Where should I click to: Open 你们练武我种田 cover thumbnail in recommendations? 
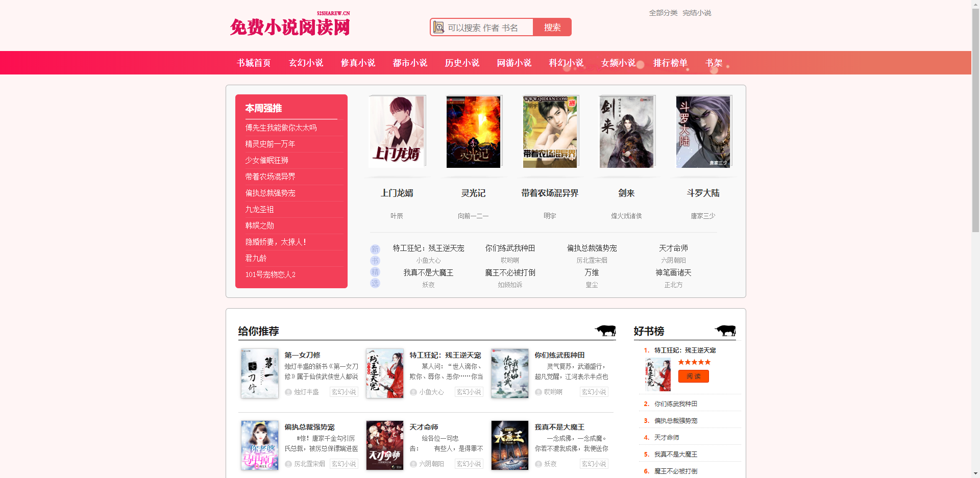tap(510, 373)
